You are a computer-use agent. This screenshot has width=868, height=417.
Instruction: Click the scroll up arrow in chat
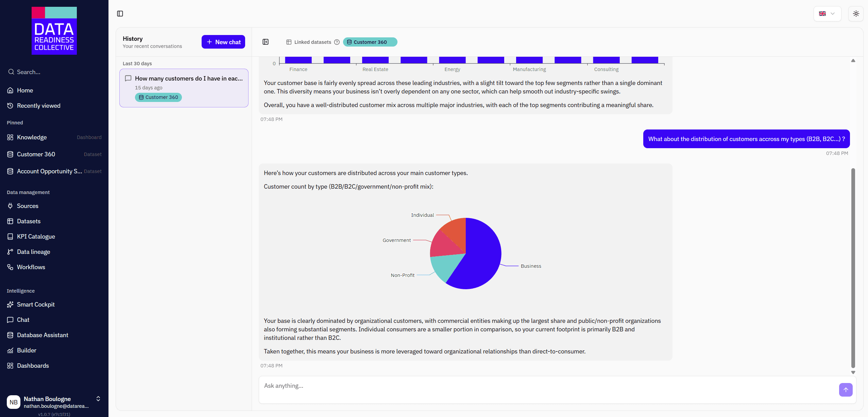853,60
